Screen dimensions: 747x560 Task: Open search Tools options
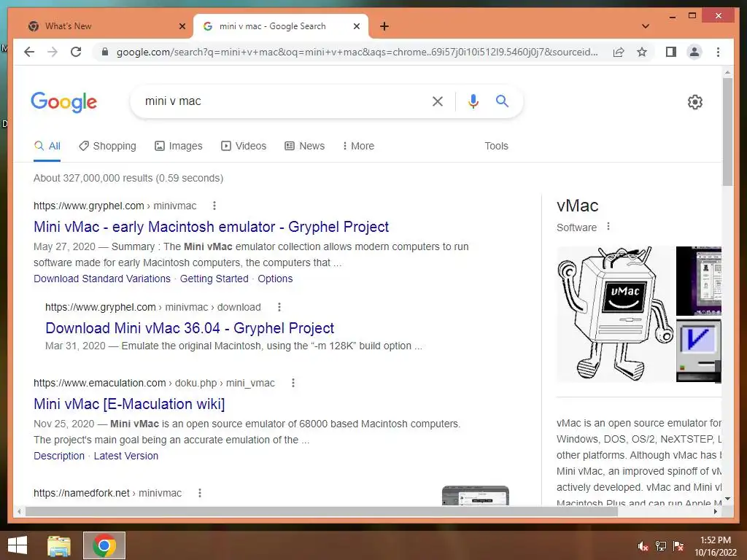pyautogui.click(x=496, y=146)
